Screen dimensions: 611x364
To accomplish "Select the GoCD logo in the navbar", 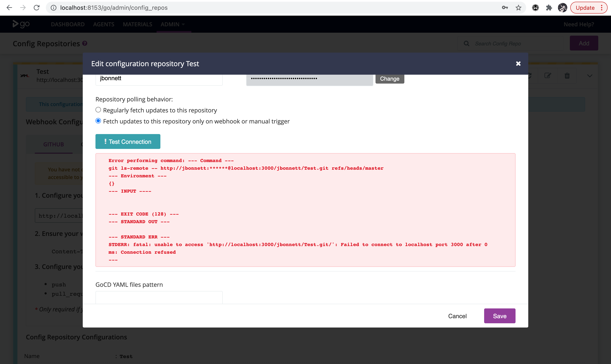I will click(21, 24).
